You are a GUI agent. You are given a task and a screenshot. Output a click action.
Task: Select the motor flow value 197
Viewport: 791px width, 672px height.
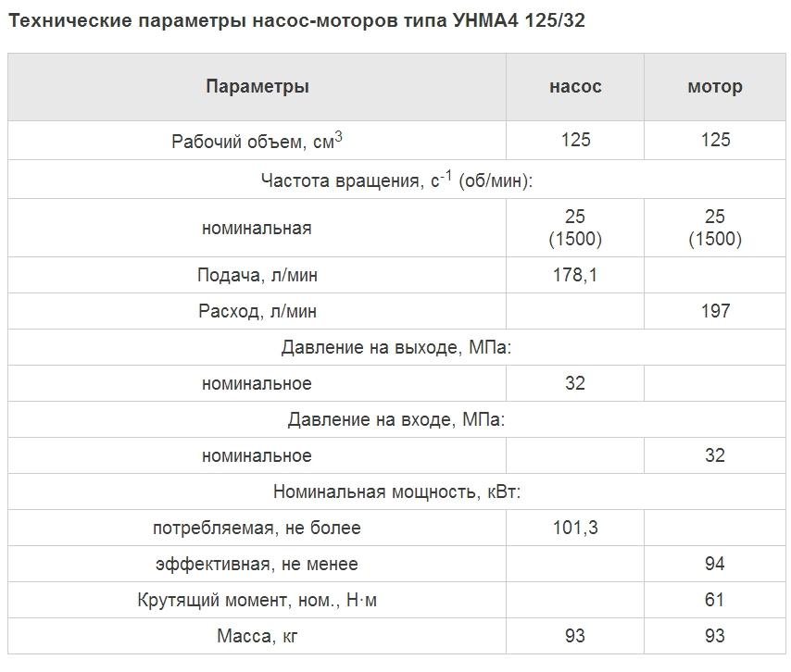coord(714,312)
